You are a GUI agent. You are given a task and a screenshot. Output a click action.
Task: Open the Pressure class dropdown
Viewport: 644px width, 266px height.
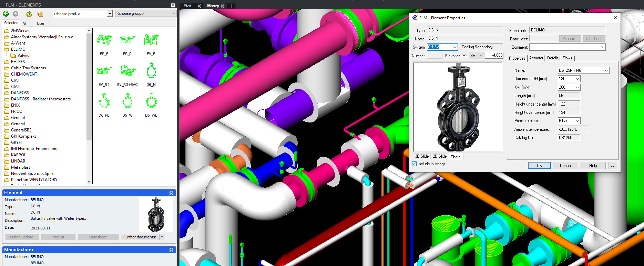point(577,121)
